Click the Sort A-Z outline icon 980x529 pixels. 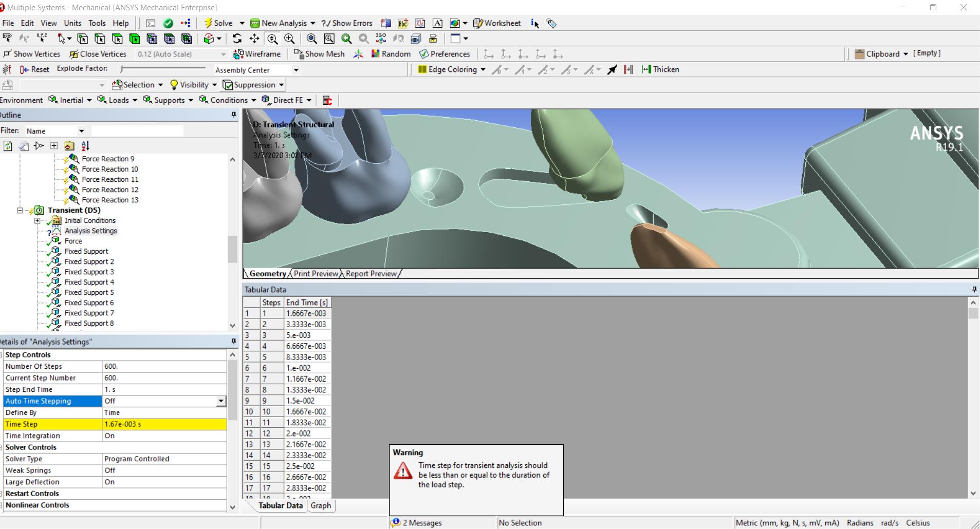[85, 146]
